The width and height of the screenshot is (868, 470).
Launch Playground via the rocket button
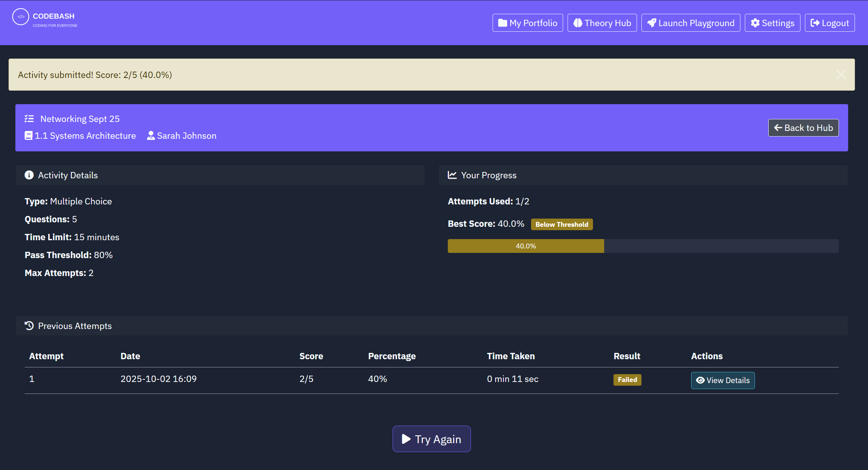(x=690, y=23)
